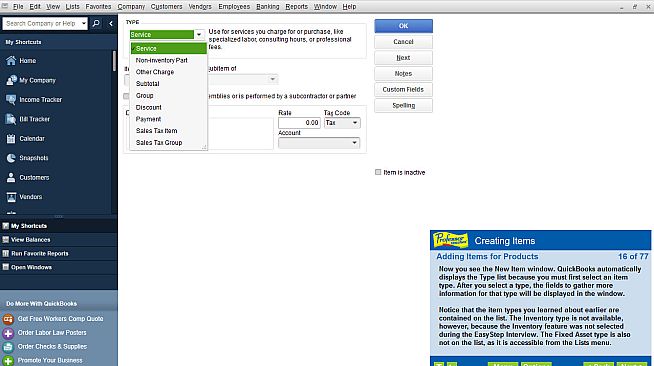
Task: Open the Help menu
Action: pos(349,7)
